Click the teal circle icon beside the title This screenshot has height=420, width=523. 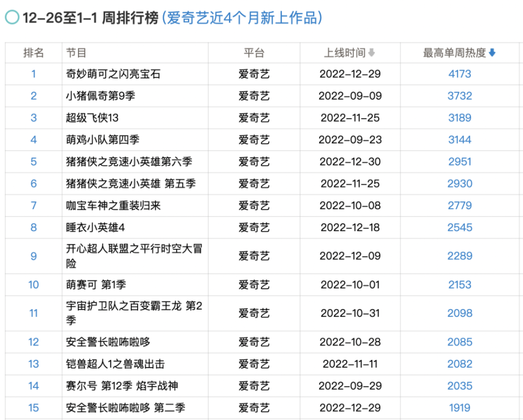click(x=13, y=17)
